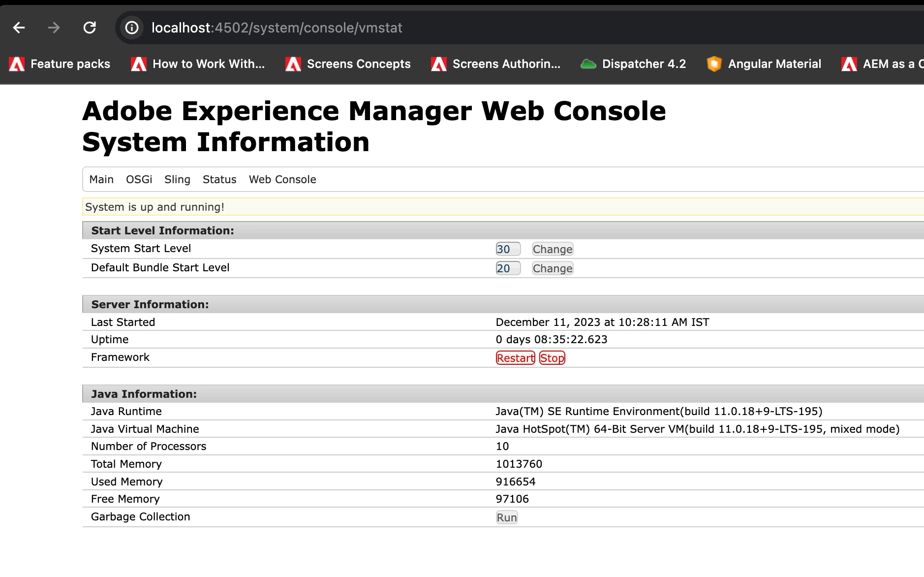
Task: Click the 'Default Bundle Start Level' label
Action: [160, 268]
